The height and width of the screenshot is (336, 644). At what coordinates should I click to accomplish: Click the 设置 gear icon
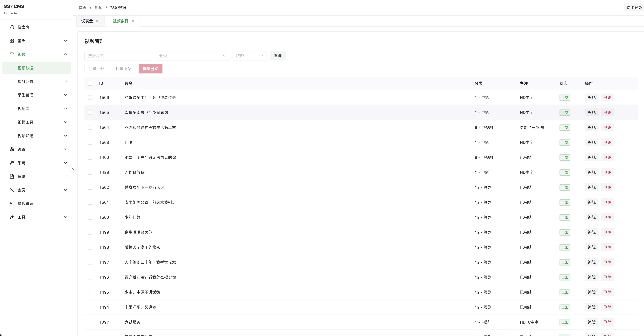[12, 149]
